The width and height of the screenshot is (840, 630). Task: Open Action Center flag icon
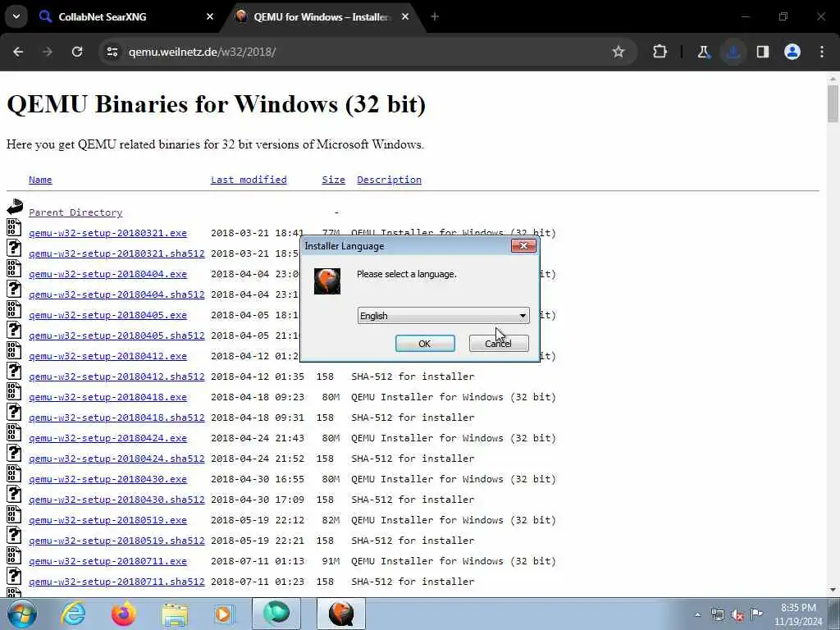point(756,614)
